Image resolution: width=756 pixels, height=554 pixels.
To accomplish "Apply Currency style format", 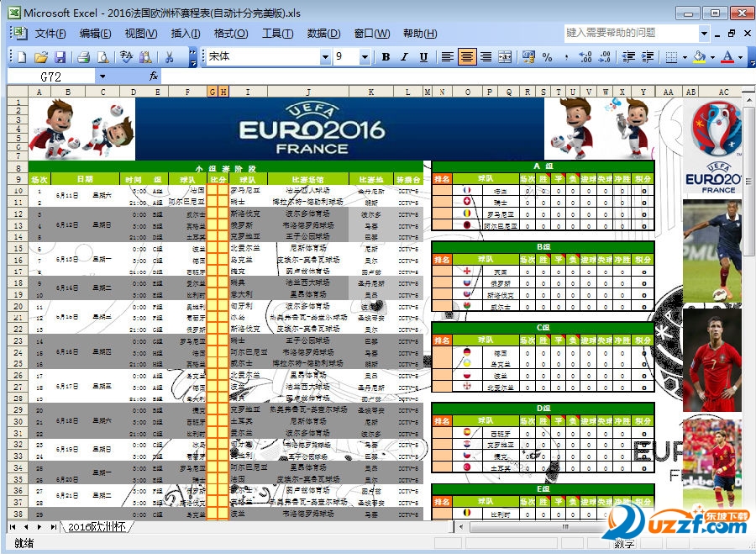I will pyautogui.click(x=528, y=57).
